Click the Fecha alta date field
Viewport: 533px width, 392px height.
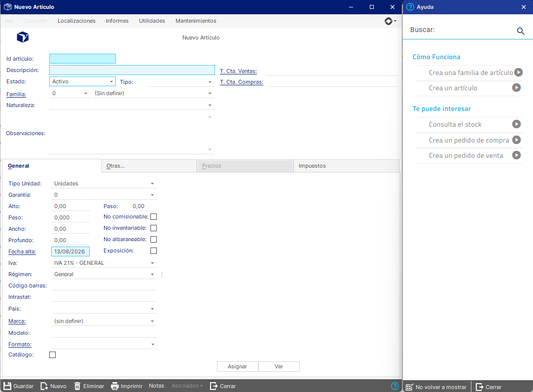pyautogui.click(x=71, y=251)
